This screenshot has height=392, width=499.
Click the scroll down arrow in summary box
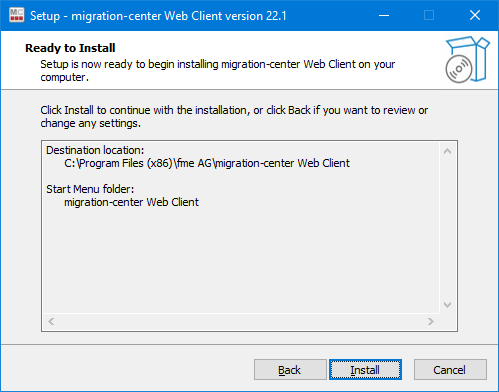pyautogui.click(x=447, y=305)
